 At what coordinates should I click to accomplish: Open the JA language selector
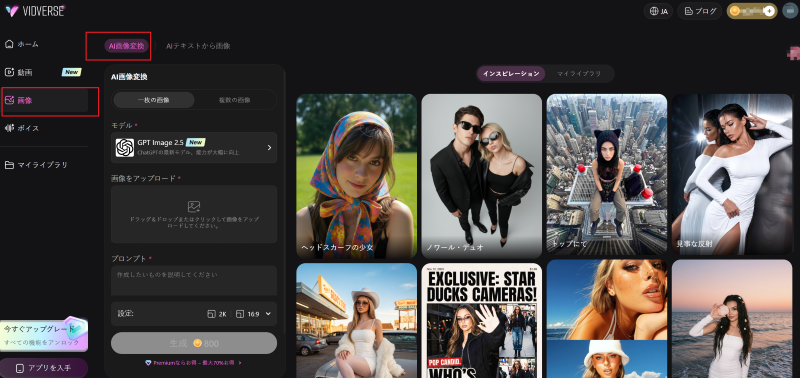(659, 11)
